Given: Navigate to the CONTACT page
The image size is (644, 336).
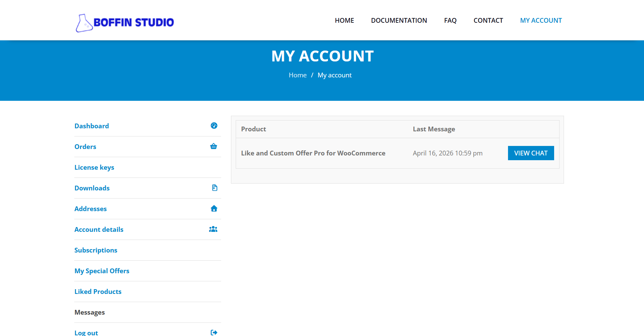Looking at the screenshot, I should [488, 20].
